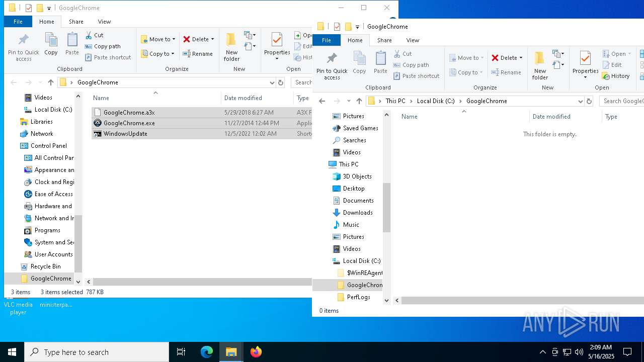644x362 pixels.
Task: Refresh the front window address bar
Action: tap(589, 101)
